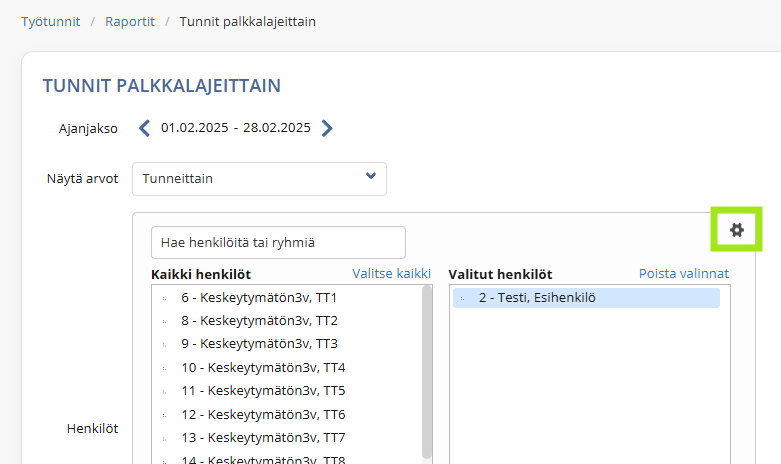
Task: Select 12 - Keskeytymätön3v, TT6 in the list
Action: (288, 414)
